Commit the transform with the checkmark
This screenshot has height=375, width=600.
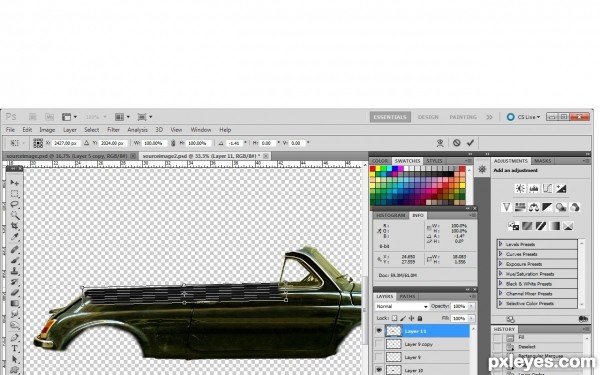coord(470,143)
